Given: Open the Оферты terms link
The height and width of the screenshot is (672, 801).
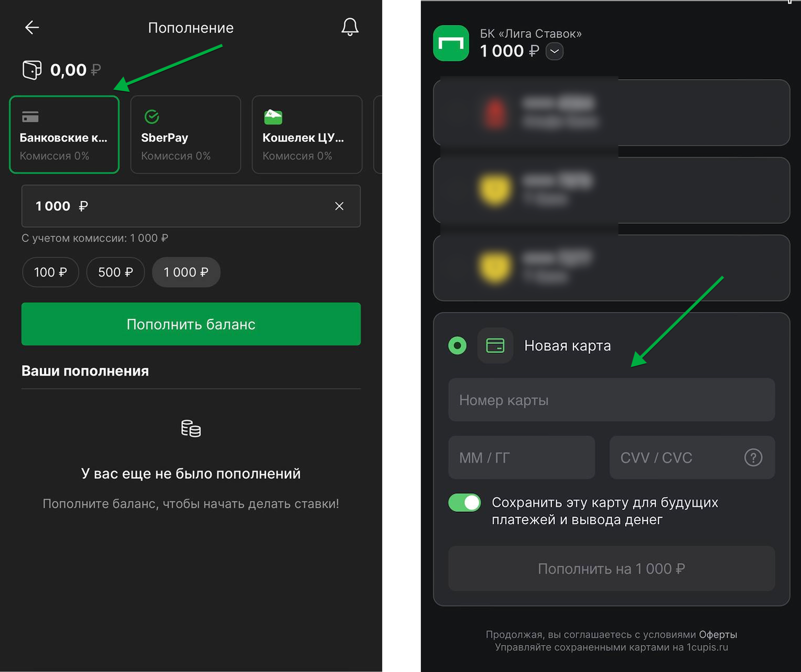Looking at the screenshot, I should point(718,634).
